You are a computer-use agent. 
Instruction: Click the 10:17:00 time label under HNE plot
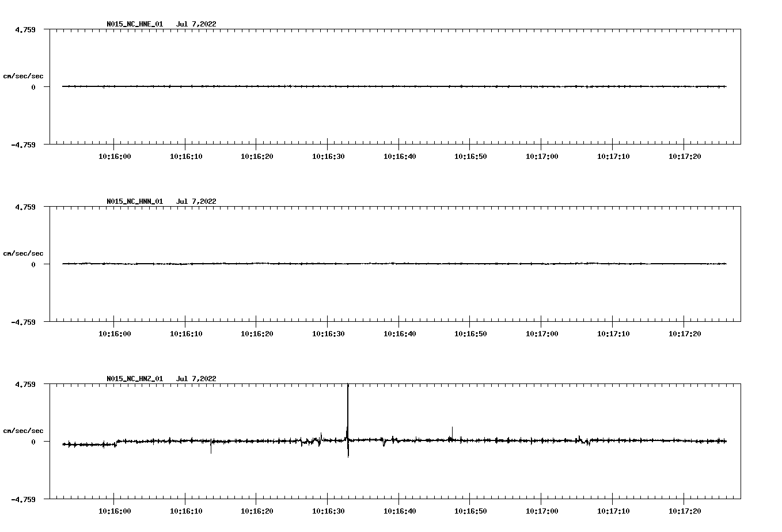click(x=541, y=157)
